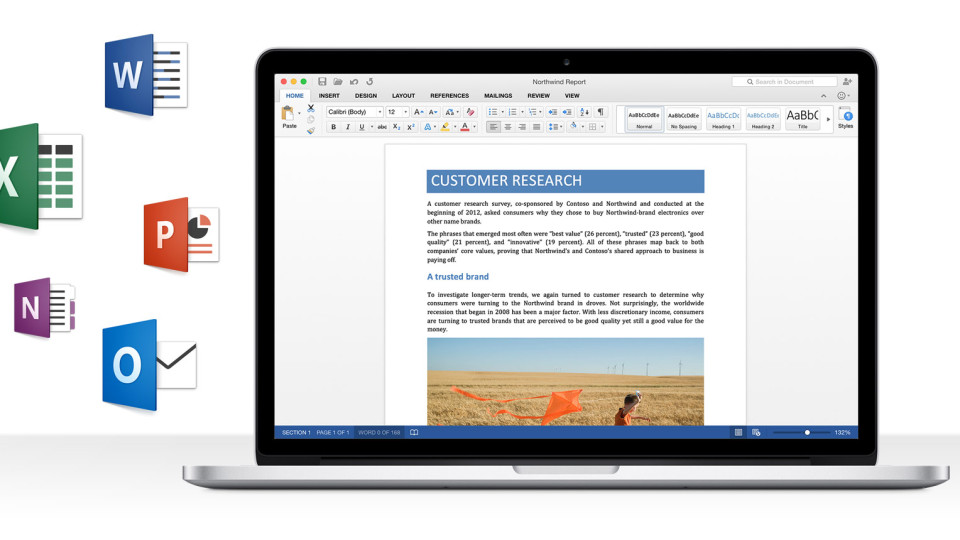Switch to the REVIEW tab
The image size is (960, 540).
539,96
